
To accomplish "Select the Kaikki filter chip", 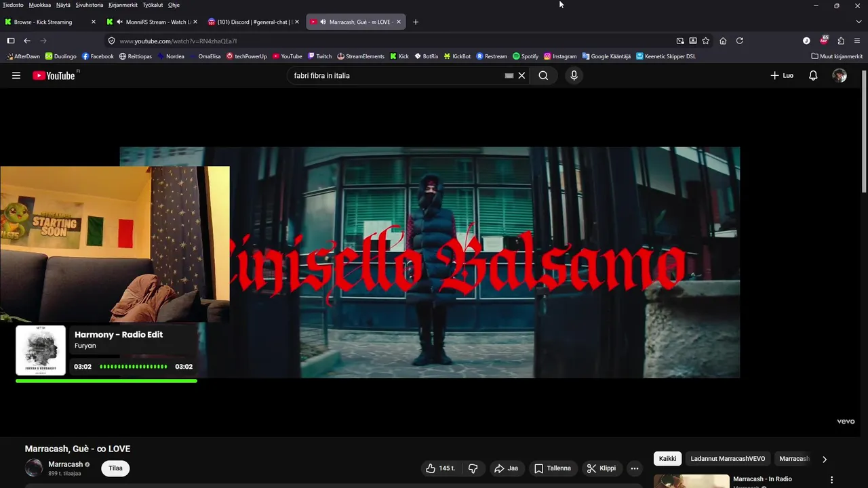I will coord(667,459).
